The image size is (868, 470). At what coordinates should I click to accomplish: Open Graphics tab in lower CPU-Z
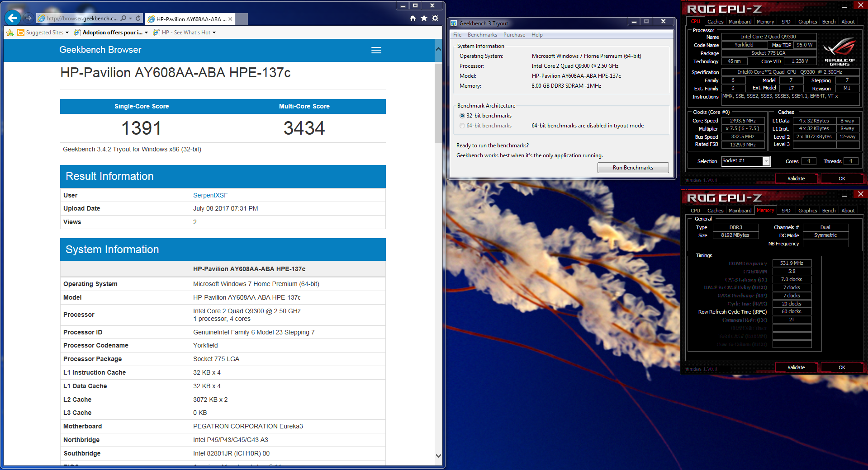[x=807, y=211]
